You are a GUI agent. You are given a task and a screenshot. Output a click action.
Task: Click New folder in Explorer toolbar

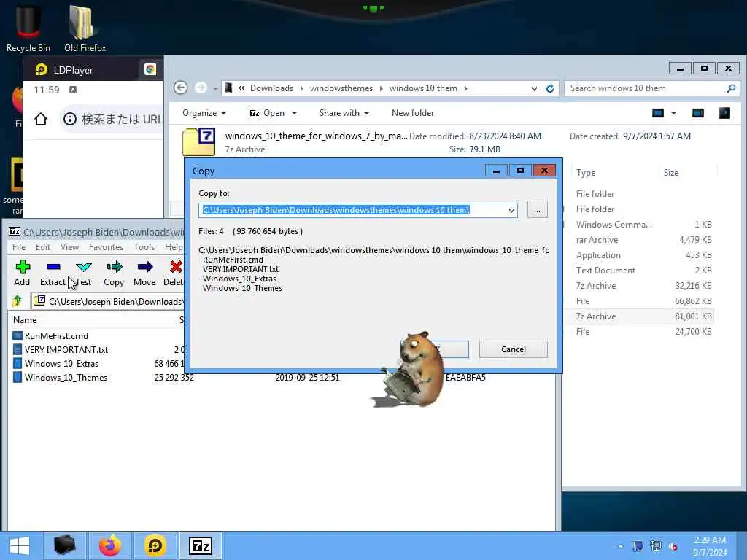click(413, 113)
